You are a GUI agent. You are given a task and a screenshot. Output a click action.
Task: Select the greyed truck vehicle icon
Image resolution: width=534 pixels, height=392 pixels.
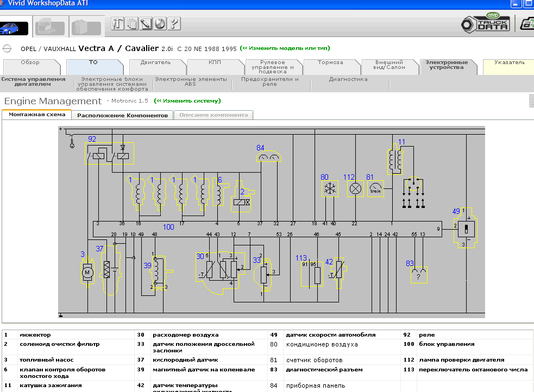point(50,28)
